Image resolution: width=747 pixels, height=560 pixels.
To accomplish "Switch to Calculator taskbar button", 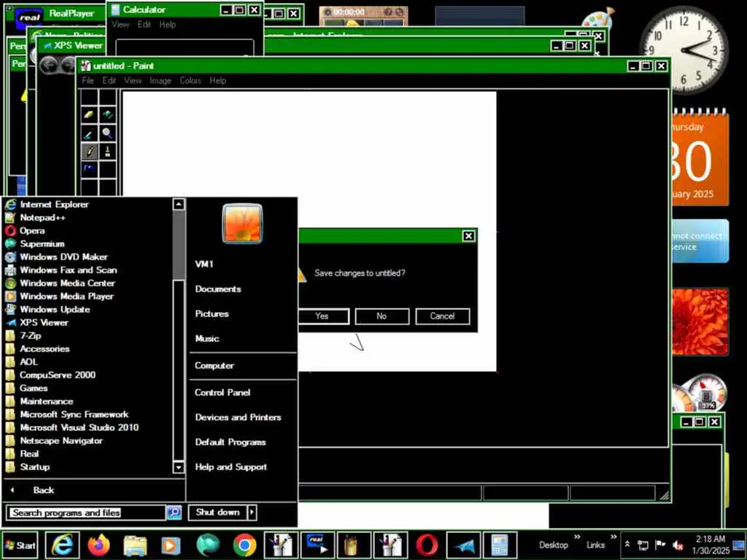I will [500, 545].
